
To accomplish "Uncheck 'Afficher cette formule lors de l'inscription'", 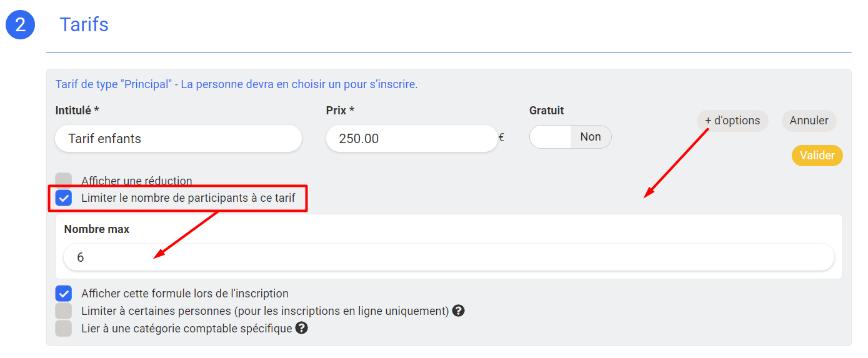I will [64, 293].
